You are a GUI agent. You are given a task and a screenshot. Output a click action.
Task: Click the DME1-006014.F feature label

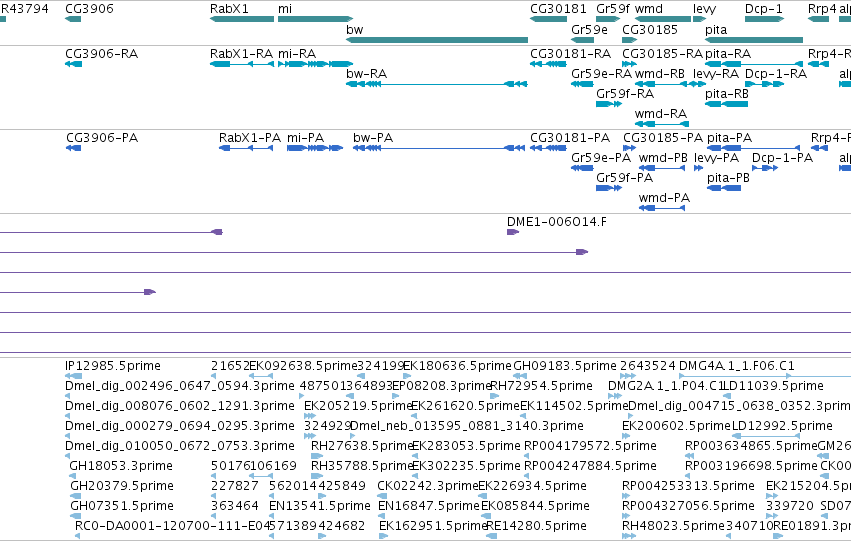coord(557,222)
